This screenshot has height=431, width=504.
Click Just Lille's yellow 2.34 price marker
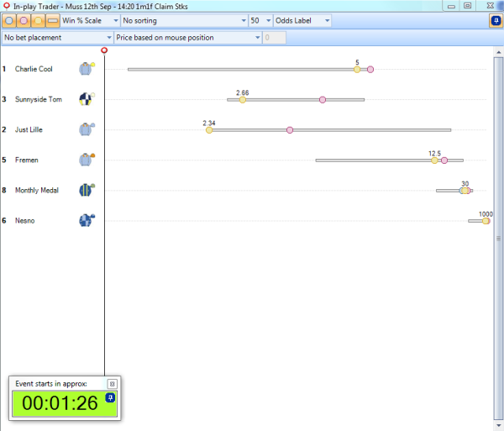pyautogui.click(x=209, y=130)
